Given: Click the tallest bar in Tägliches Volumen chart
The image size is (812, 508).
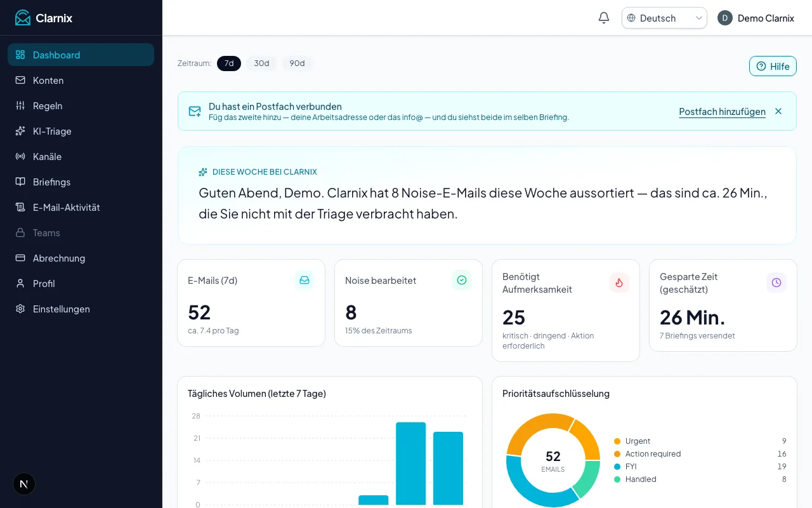Looking at the screenshot, I should 411,464.
